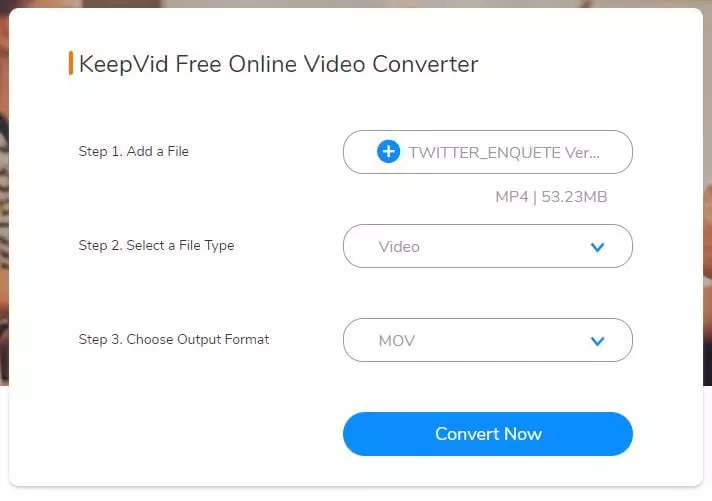The width and height of the screenshot is (712, 501).
Task: Click the 53.23MB file size text
Action: click(574, 197)
